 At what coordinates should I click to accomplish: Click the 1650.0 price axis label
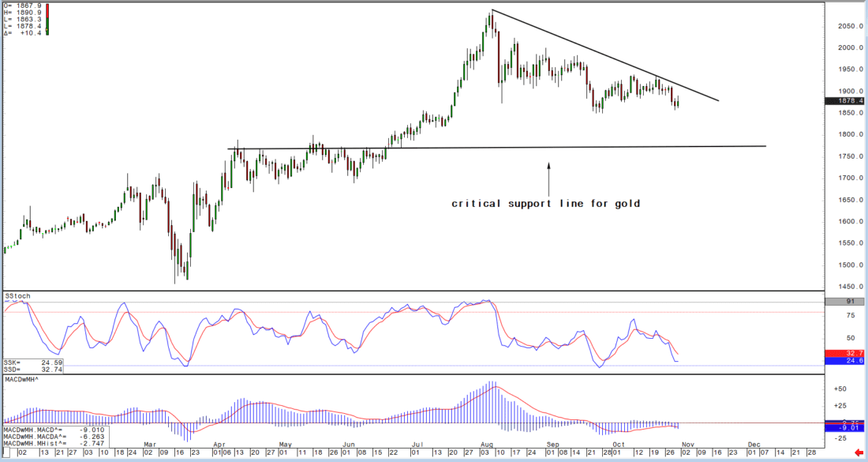(x=851, y=200)
